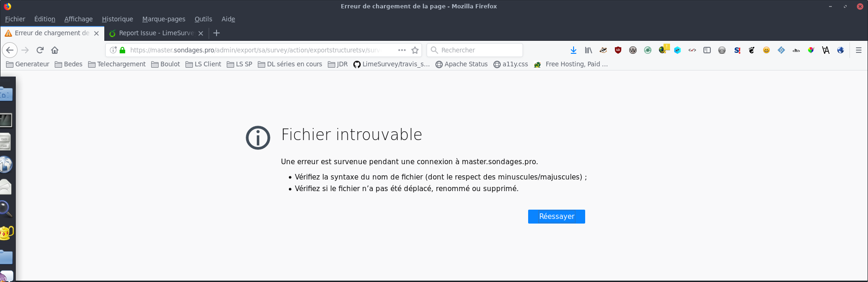Click the uBlock Origin shield icon
The image size is (868, 282).
pyautogui.click(x=618, y=50)
